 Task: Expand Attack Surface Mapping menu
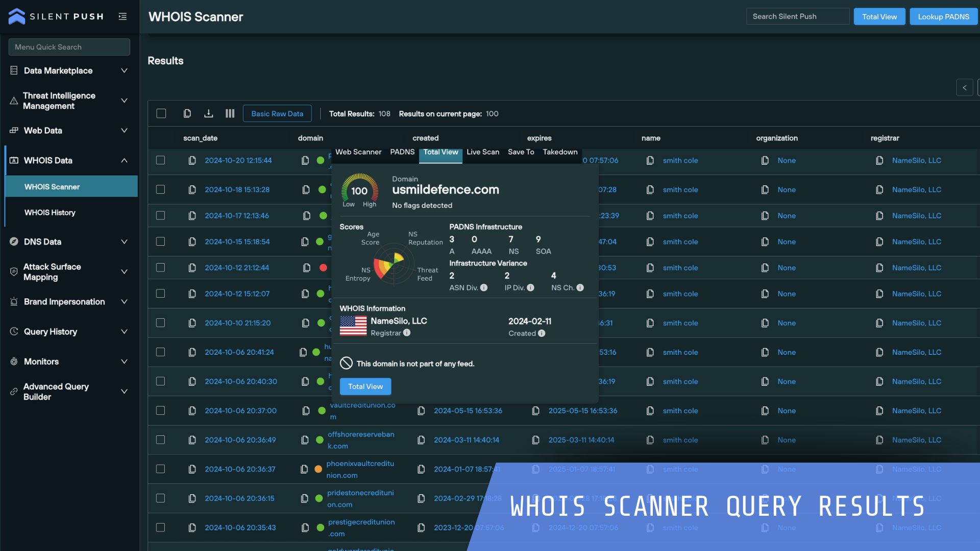[124, 271]
